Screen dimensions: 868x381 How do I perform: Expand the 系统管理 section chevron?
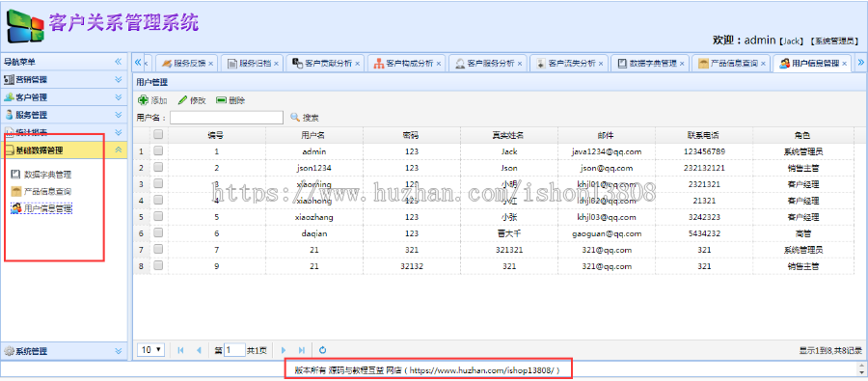point(118,350)
